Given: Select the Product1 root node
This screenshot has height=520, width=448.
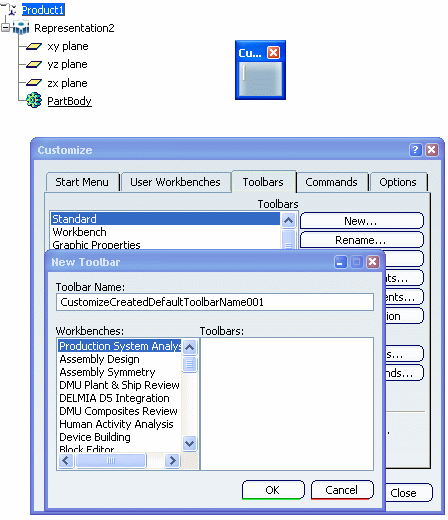Looking at the screenshot, I should tap(43, 10).
